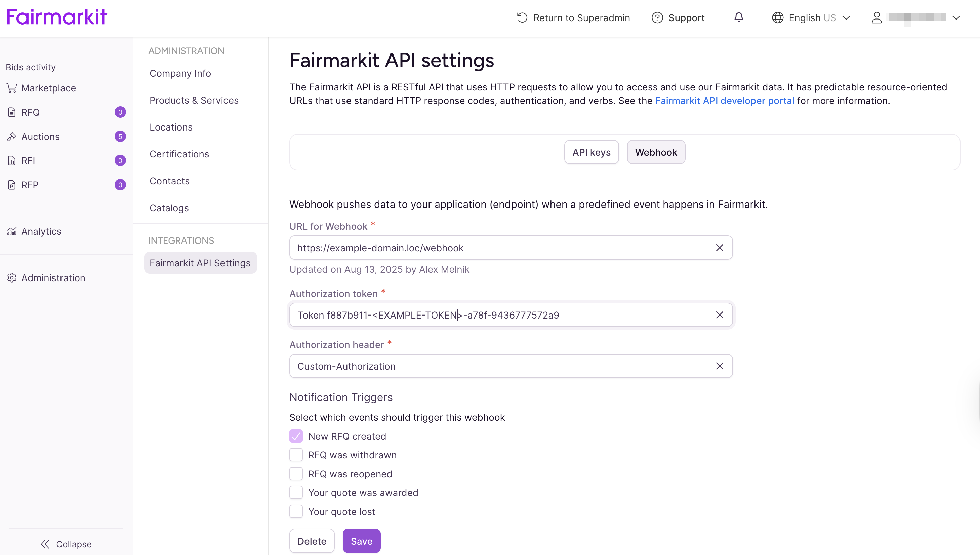This screenshot has width=980, height=555.
Task: Clear the Authorization header field
Action: click(x=719, y=366)
